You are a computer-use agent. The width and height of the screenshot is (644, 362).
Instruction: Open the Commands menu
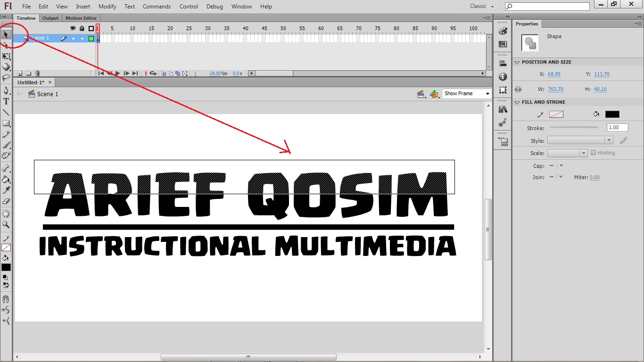pos(157,7)
